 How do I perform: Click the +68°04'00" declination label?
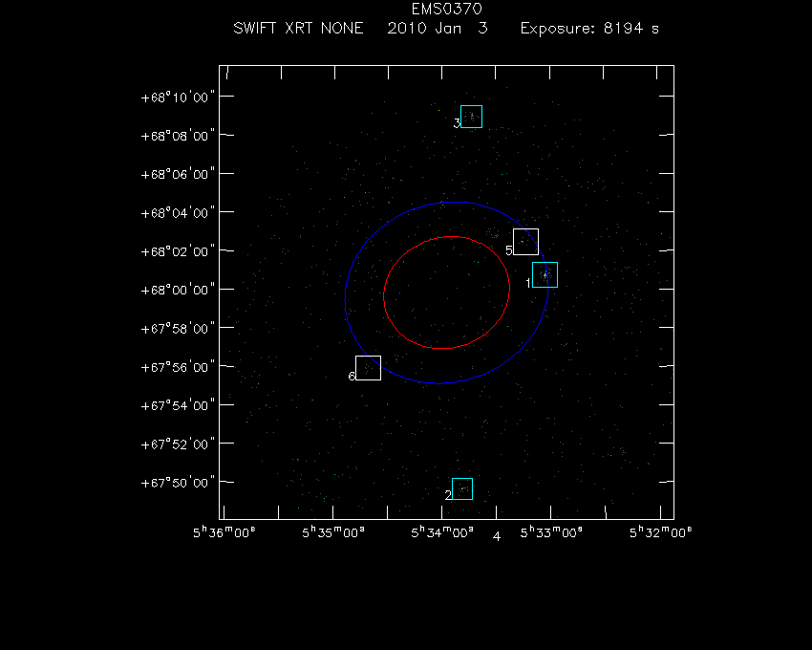click(178, 213)
